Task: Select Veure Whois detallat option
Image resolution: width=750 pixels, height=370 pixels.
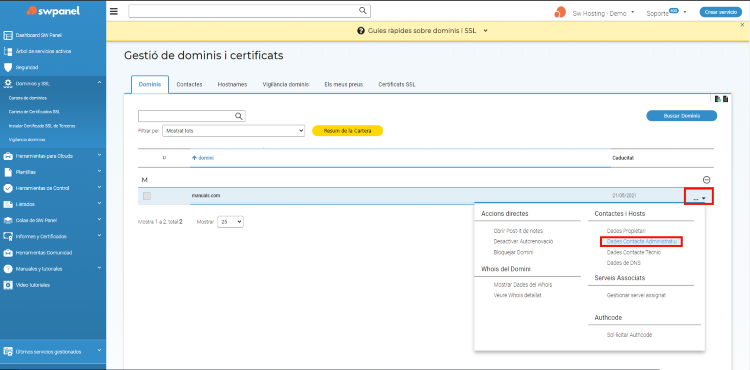Action: 518,295
